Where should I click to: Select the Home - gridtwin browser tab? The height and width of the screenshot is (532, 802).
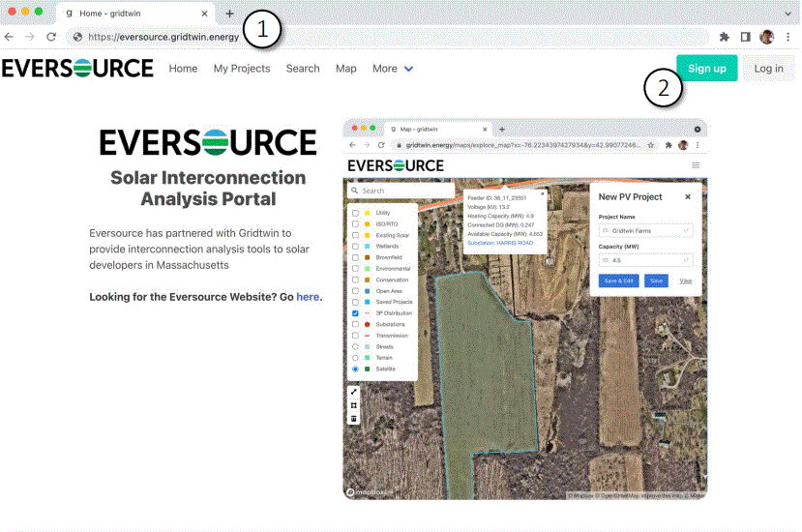click(x=134, y=14)
